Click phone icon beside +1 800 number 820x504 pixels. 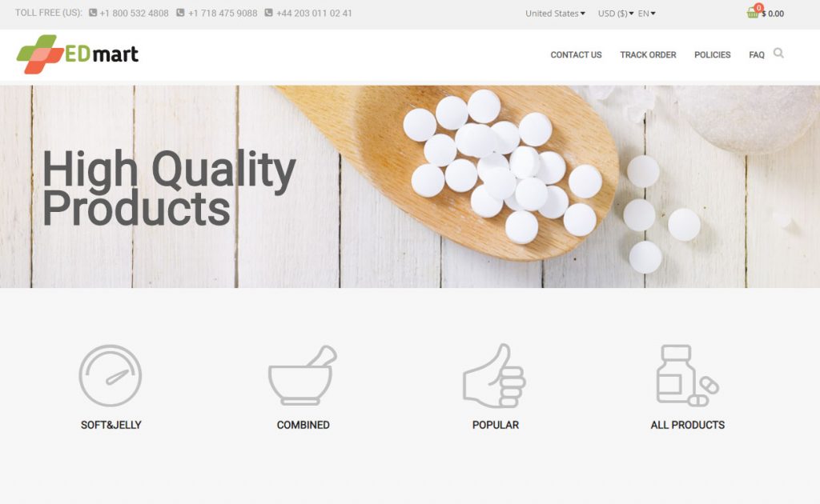(x=93, y=13)
